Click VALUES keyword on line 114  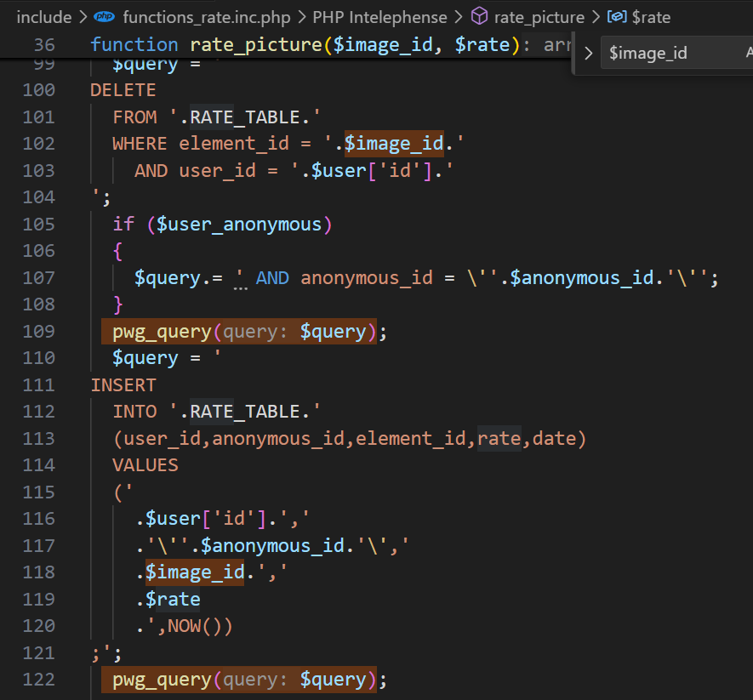145,465
